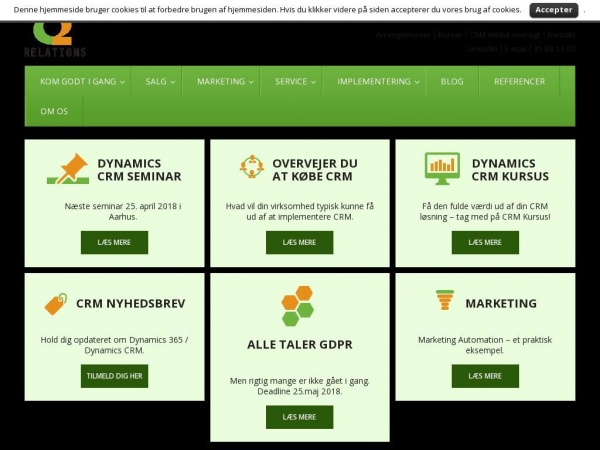Click the CRM Nyhedsbrev heading

coord(130,303)
